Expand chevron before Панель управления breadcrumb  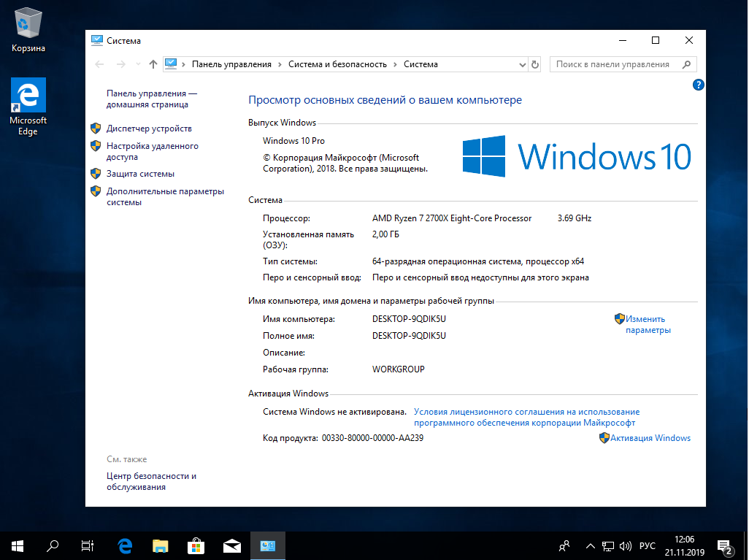click(x=183, y=64)
